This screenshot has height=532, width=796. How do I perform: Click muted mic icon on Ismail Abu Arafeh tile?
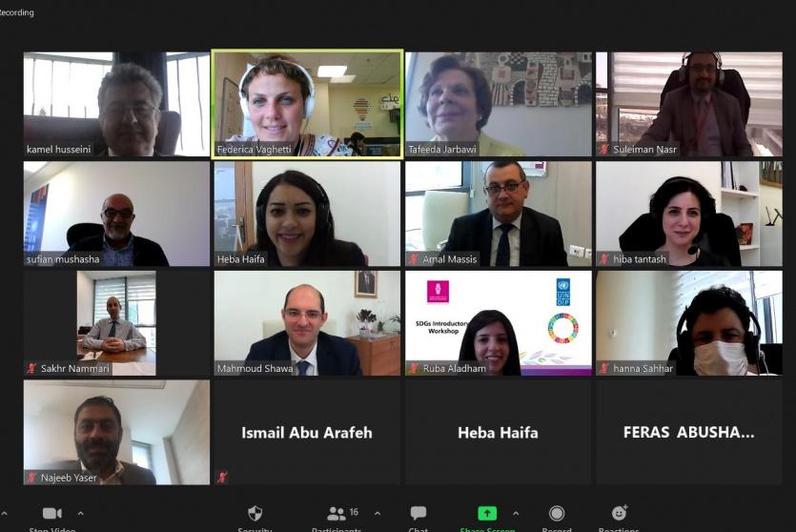tap(222, 477)
